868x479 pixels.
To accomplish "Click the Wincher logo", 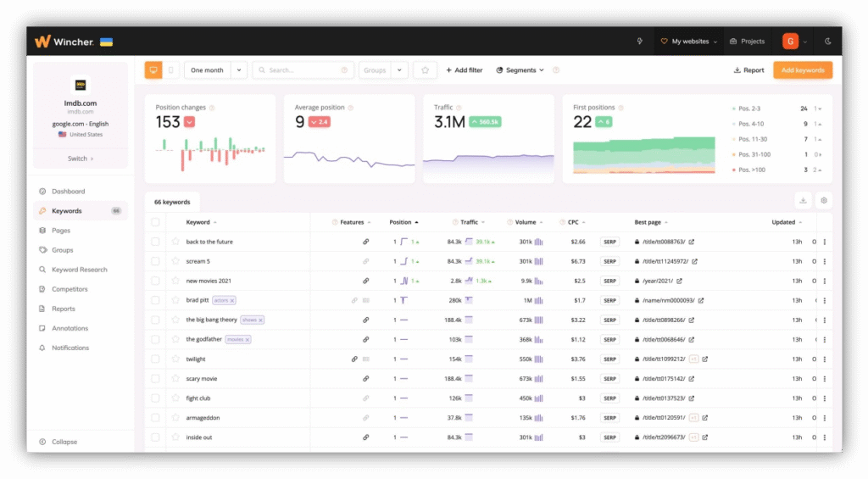I will coord(64,42).
